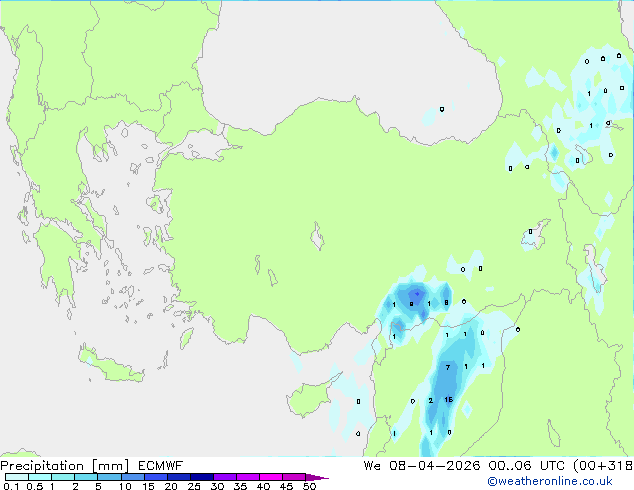Screen dimensions: 634x490
Task: Choose the 20–25 mm legend color box
Action: 179,477
